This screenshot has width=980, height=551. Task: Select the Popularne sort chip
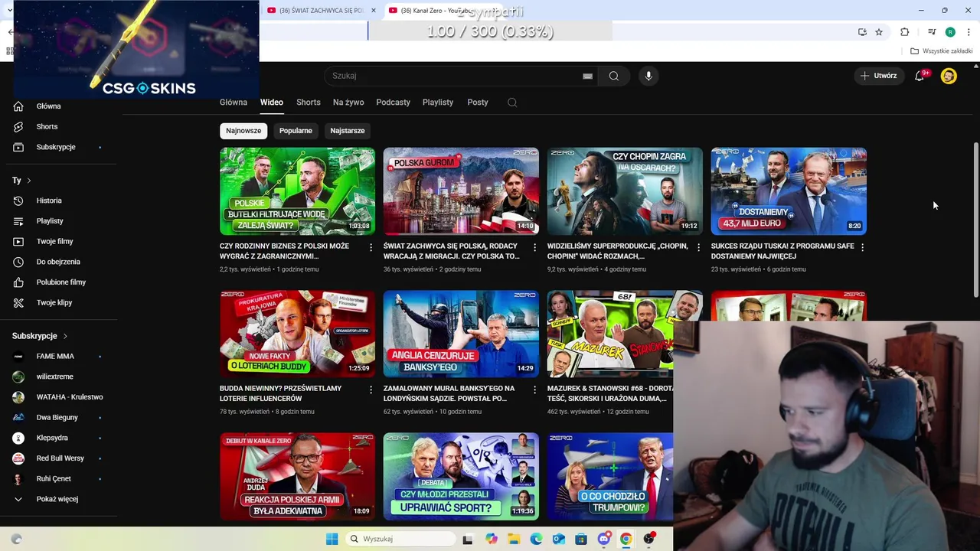[296, 131]
